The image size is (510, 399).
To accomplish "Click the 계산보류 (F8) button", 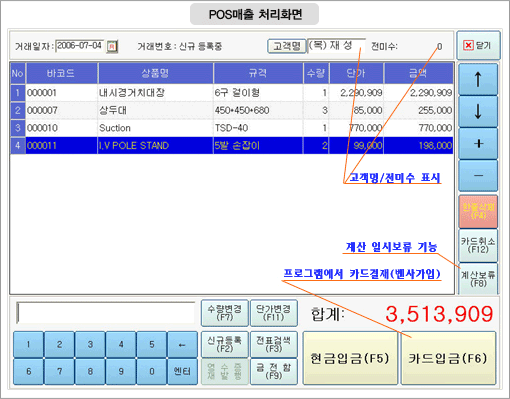I will [478, 279].
